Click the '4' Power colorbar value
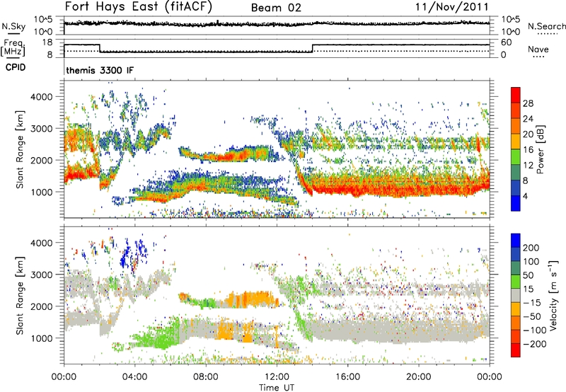 pos(526,196)
